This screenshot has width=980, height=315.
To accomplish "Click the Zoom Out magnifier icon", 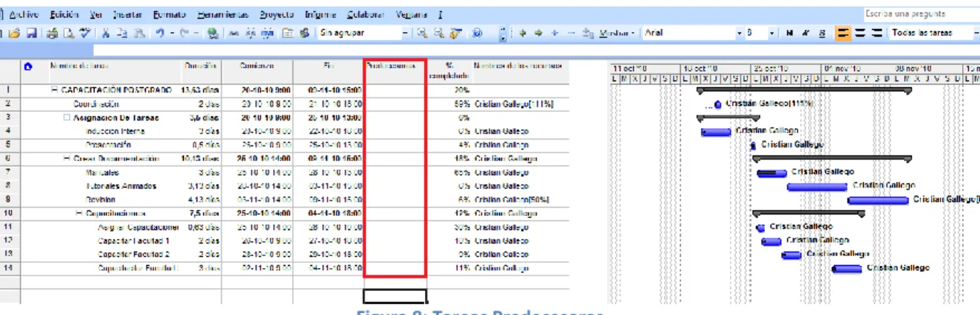I will click(x=438, y=33).
